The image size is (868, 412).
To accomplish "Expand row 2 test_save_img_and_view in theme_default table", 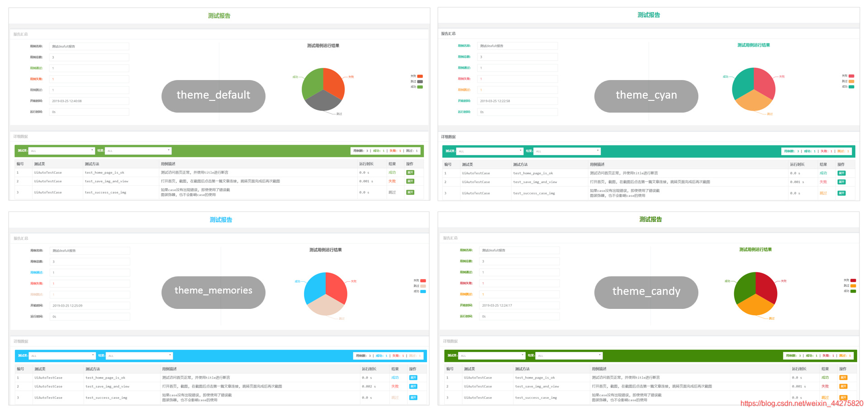I will tap(410, 181).
